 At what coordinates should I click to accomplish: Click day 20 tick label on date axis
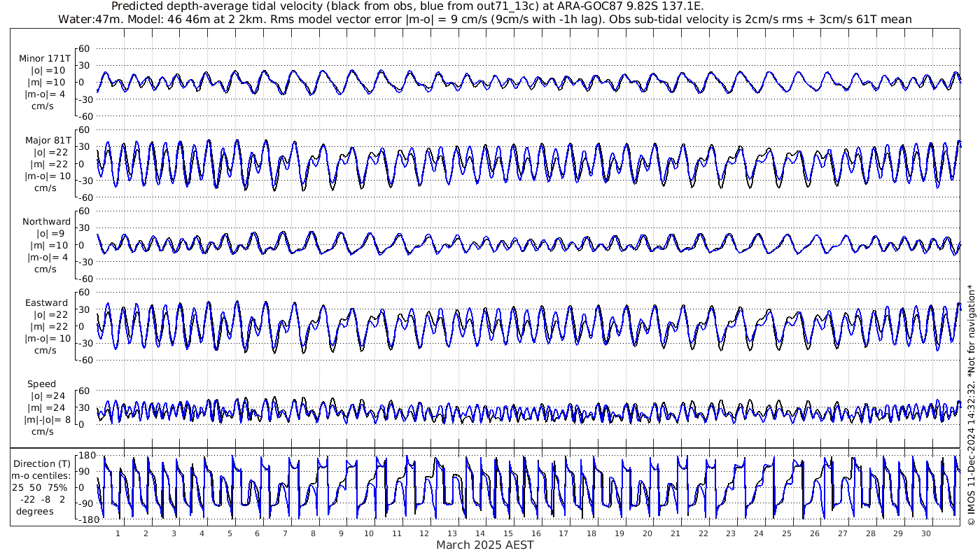coord(647,533)
